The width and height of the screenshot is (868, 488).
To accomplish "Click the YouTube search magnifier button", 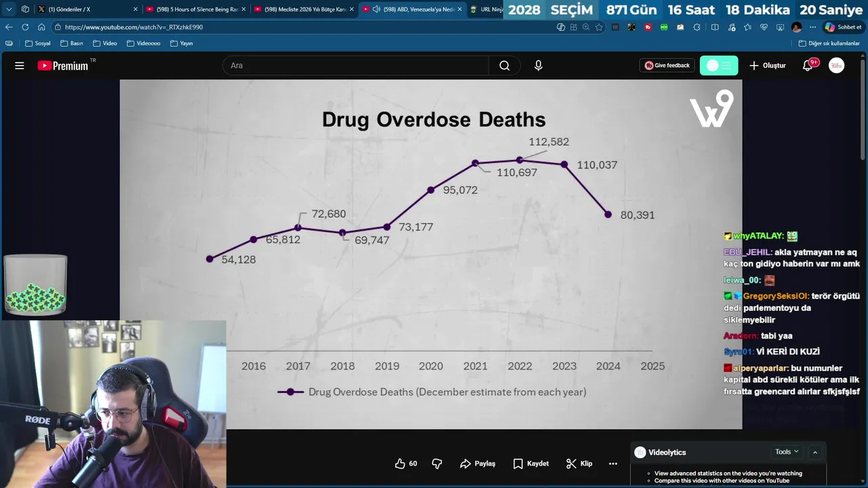I will click(x=505, y=66).
